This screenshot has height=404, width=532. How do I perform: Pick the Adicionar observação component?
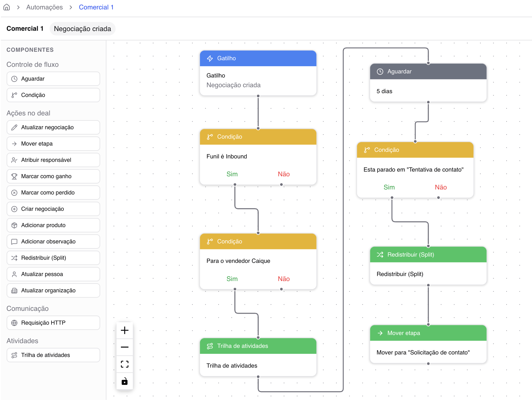[53, 242]
